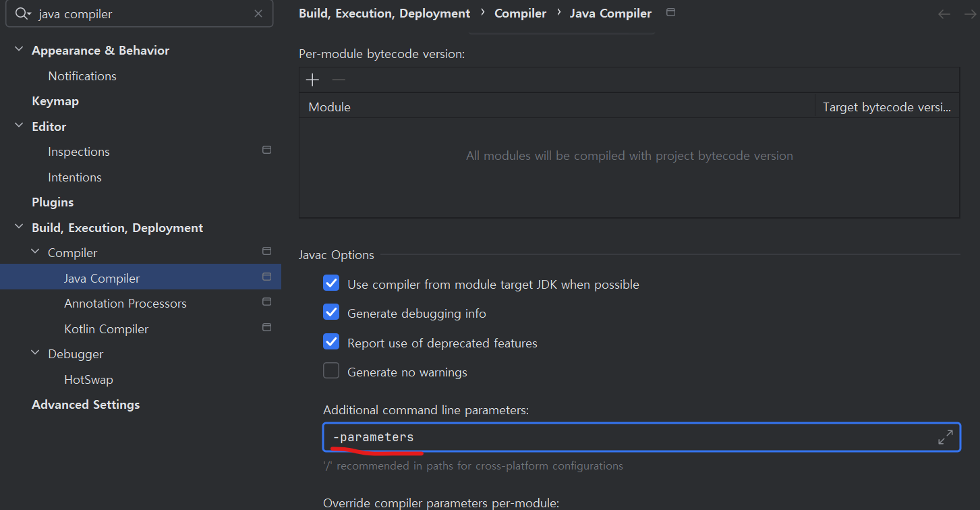Click 'Build, Execution, Deployment' breadcrumb
Image resolution: width=980 pixels, height=510 pixels.
coord(384,13)
